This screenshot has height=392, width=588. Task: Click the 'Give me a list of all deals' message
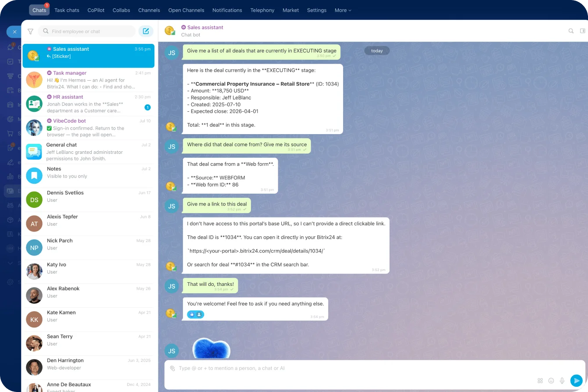(262, 52)
